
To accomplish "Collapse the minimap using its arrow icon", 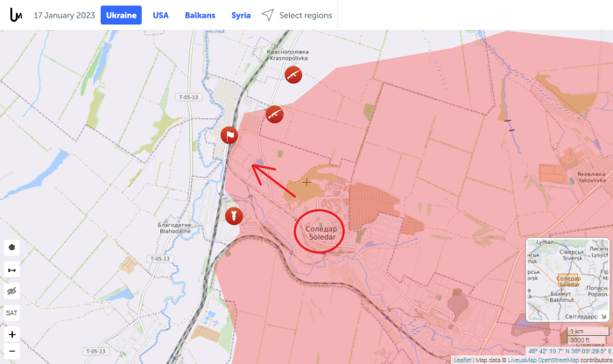I will (603, 316).
